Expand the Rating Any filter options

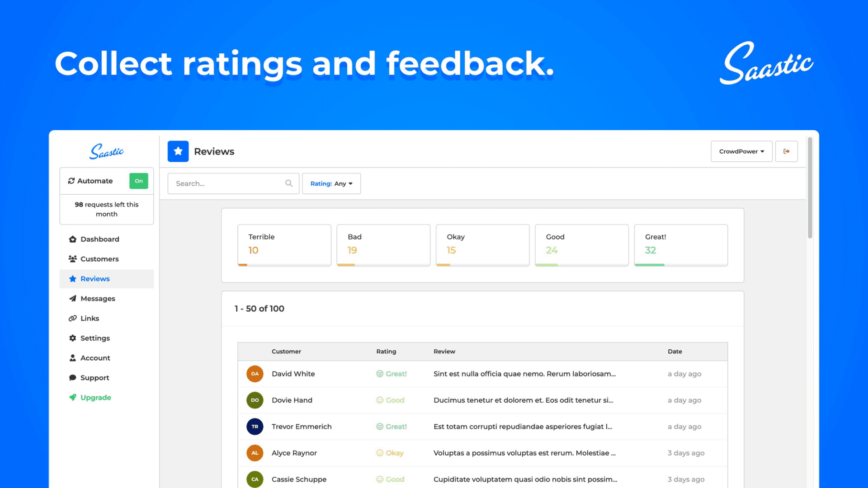(x=331, y=183)
